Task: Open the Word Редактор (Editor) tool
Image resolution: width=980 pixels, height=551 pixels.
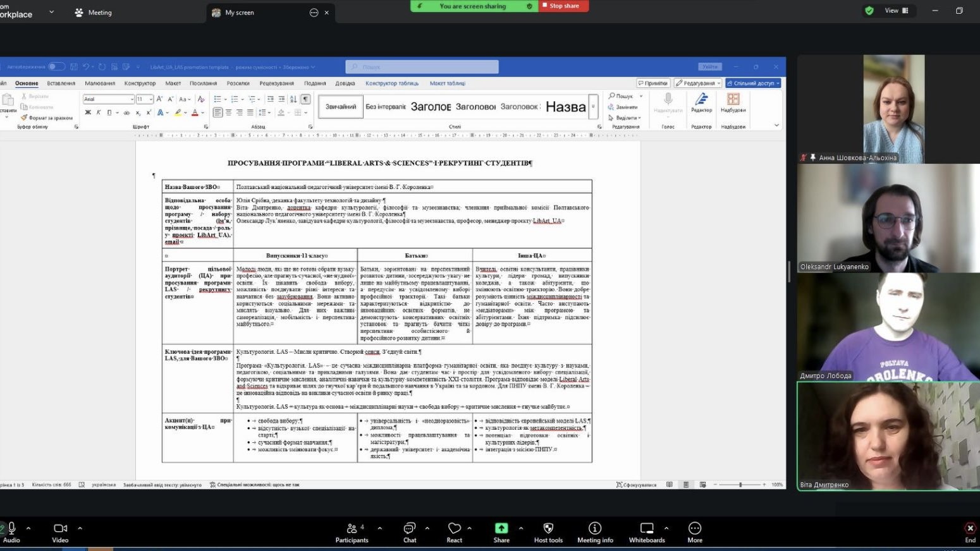Action: (701, 102)
